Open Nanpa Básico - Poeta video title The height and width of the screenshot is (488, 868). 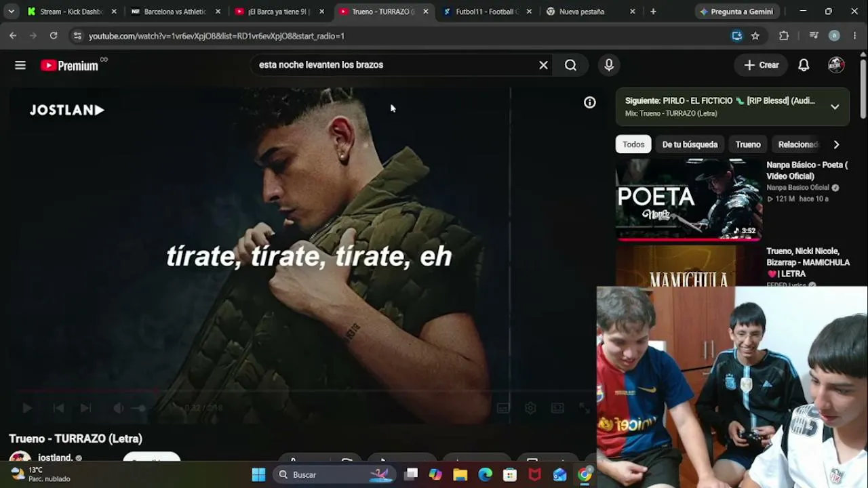(x=807, y=170)
